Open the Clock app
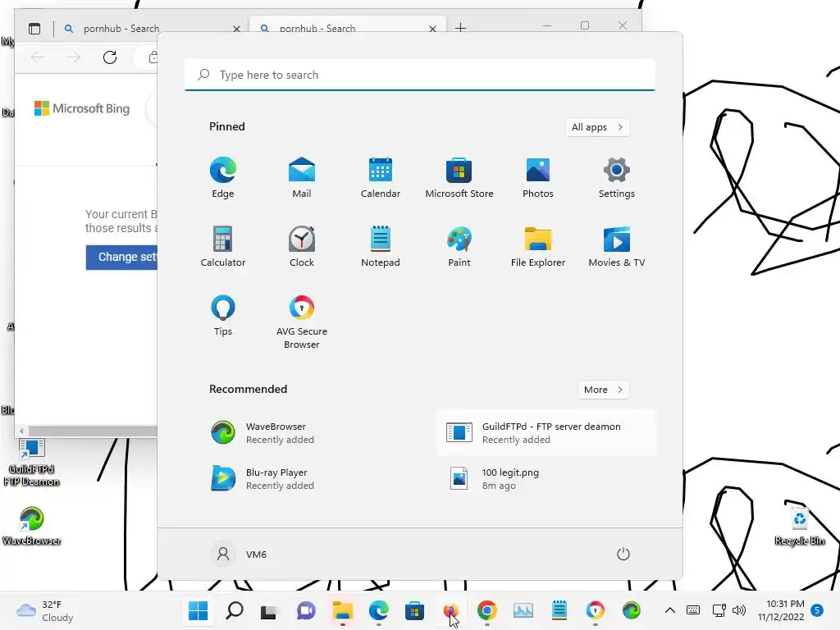The height and width of the screenshot is (630, 840). (x=302, y=246)
